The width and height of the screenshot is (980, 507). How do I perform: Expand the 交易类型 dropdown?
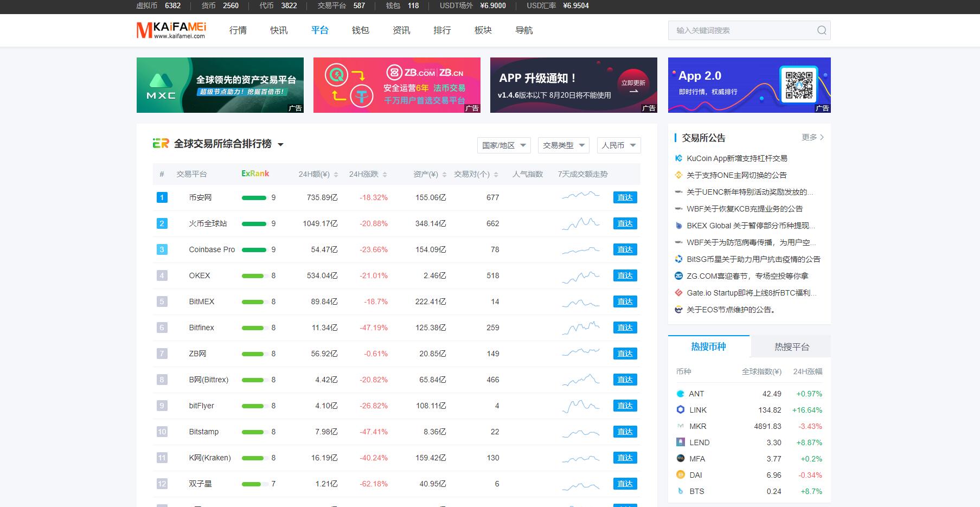coord(565,145)
